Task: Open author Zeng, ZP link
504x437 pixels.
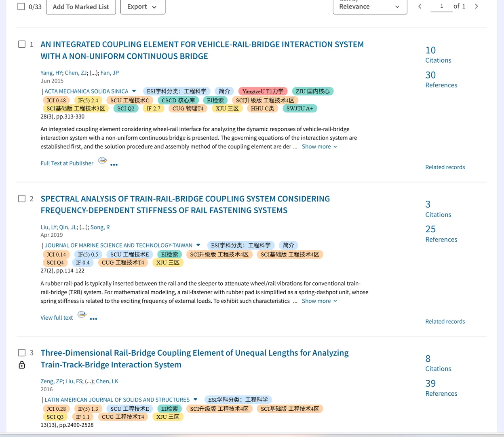Action: point(52,381)
